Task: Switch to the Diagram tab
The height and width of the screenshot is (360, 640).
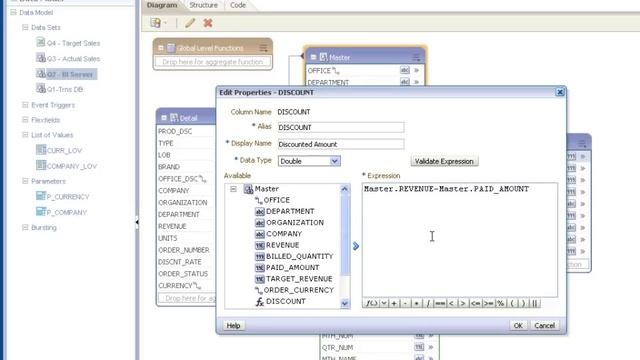Action: 162,5
